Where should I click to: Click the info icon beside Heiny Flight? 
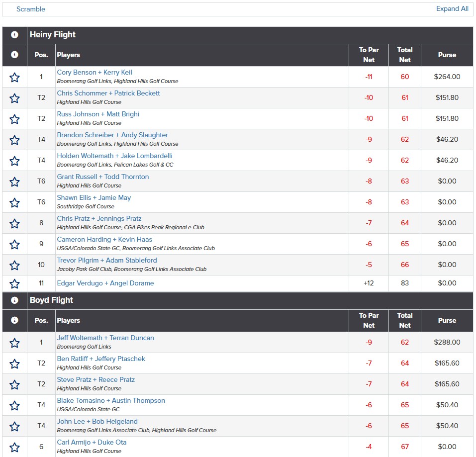[14, 35]
